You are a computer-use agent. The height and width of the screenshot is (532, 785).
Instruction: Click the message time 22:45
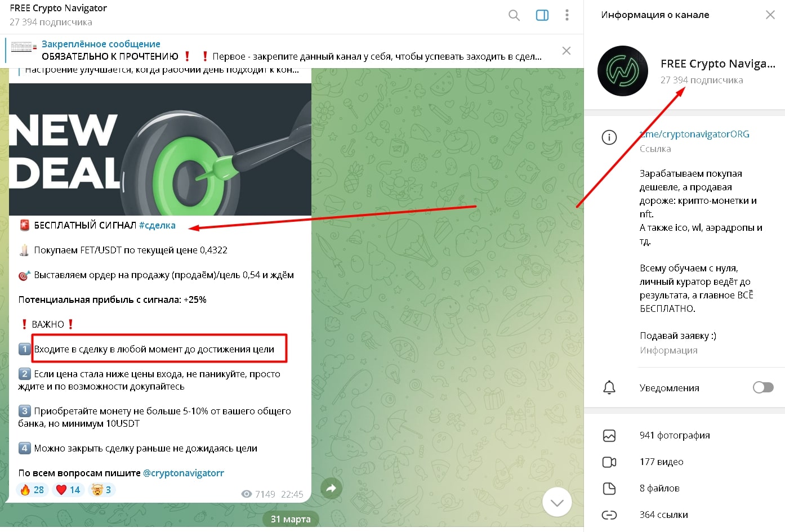point(292,494)
